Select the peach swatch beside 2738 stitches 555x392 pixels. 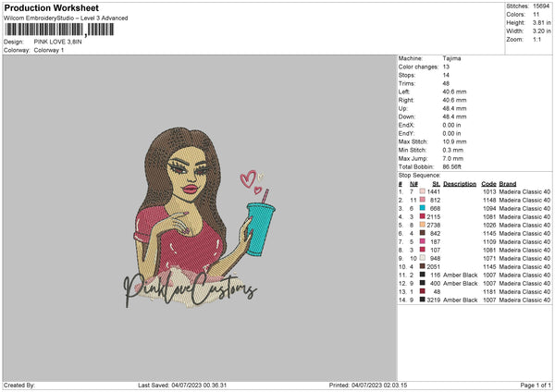[x=423, y=225]
